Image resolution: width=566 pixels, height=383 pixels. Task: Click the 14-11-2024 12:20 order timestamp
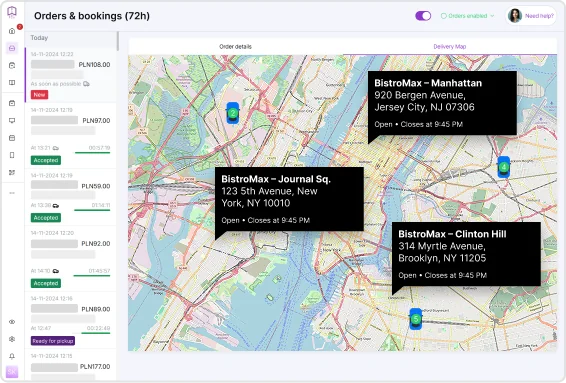tap(52, 233)
